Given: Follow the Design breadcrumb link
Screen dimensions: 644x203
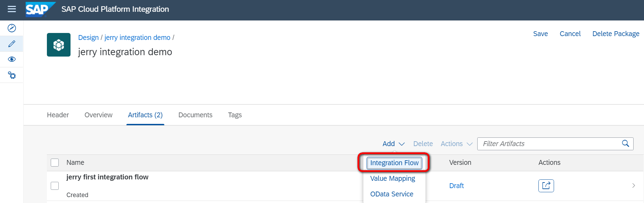Looking at the screenshot, I should tap(88, 37).
